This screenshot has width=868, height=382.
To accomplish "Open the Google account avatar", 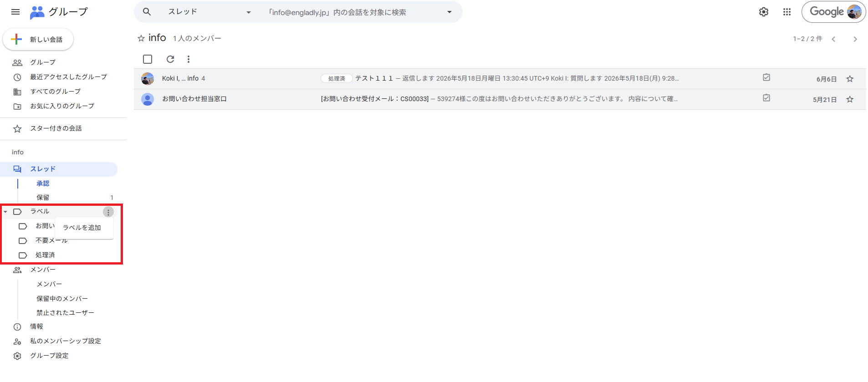I will pyautogui.click(x=854, y=12).
